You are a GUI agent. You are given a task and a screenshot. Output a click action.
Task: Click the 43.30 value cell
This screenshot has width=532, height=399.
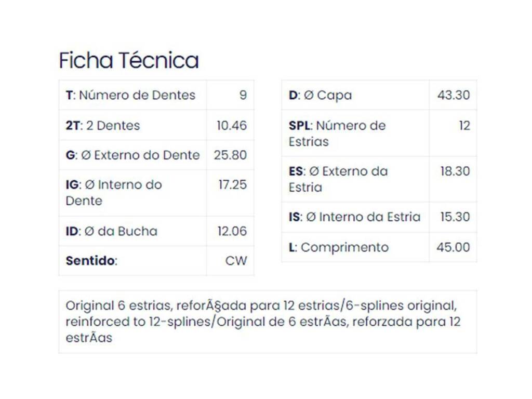click(454, 95)
